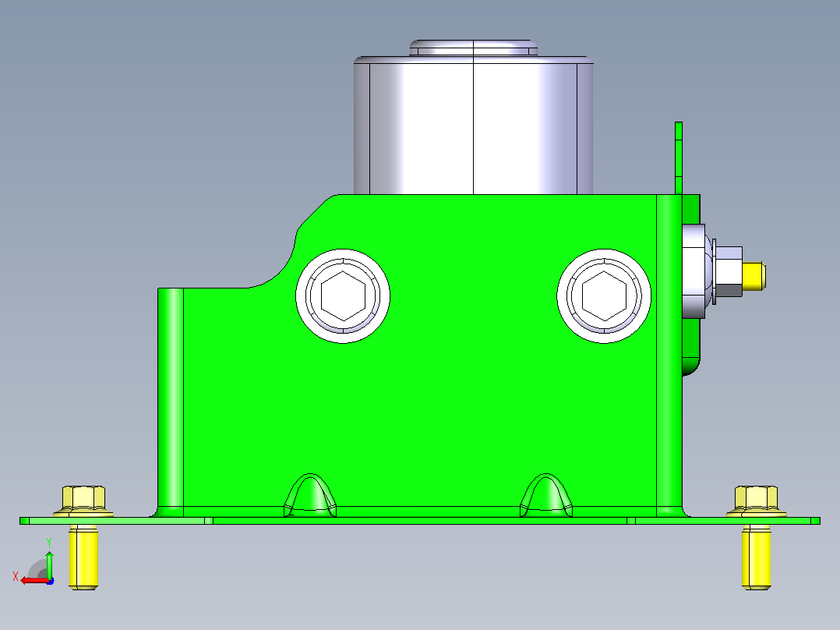Select the right yellow flange bolt head
Image resolution: width=840 pixels, height=630 pixels.
757,501
